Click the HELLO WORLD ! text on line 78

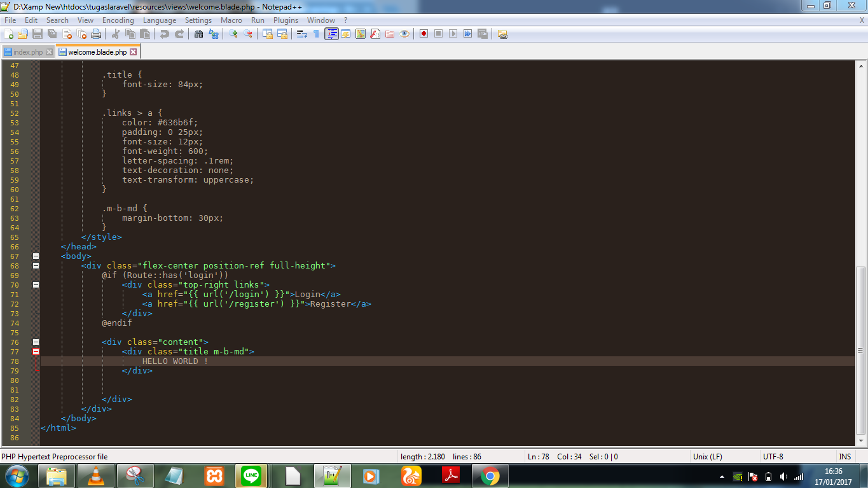click(x=175, y=361)
